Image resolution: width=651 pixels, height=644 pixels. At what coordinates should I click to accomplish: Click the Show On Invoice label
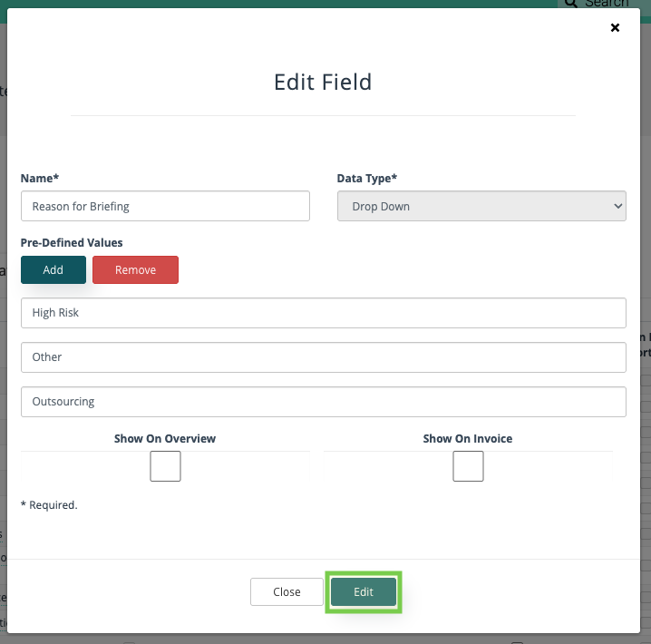coord(468,438)
